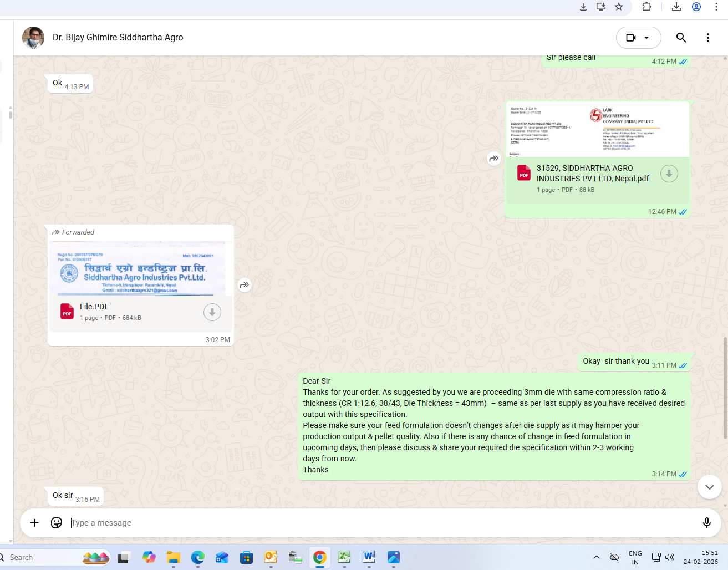Record a voice message with microphone

(x=706, y=523)
